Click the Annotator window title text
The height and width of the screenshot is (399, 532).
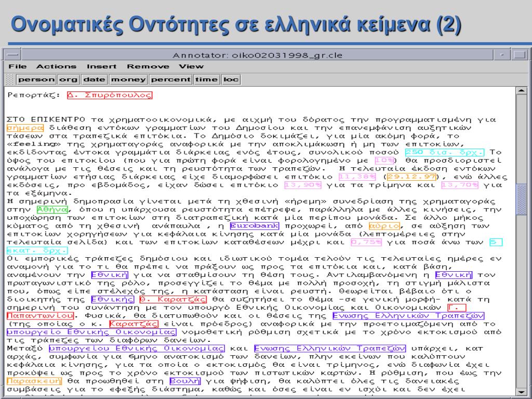point(258,55)
